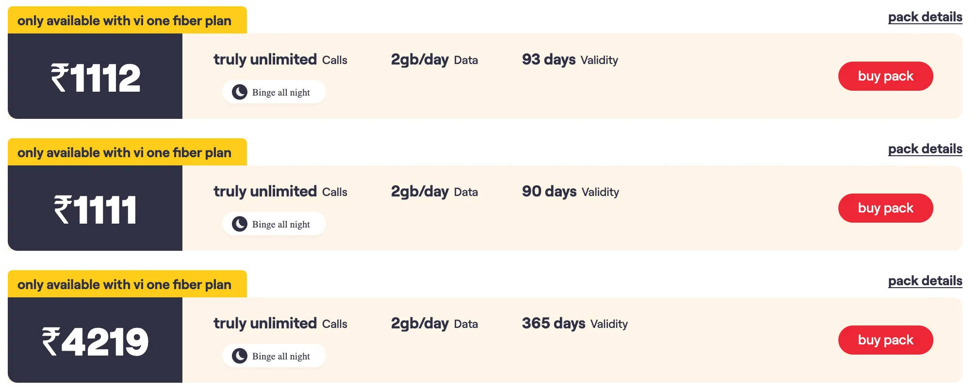Select the Binge all night chip for the 90-day plan
980x390 pixels.
pos(274,224)
